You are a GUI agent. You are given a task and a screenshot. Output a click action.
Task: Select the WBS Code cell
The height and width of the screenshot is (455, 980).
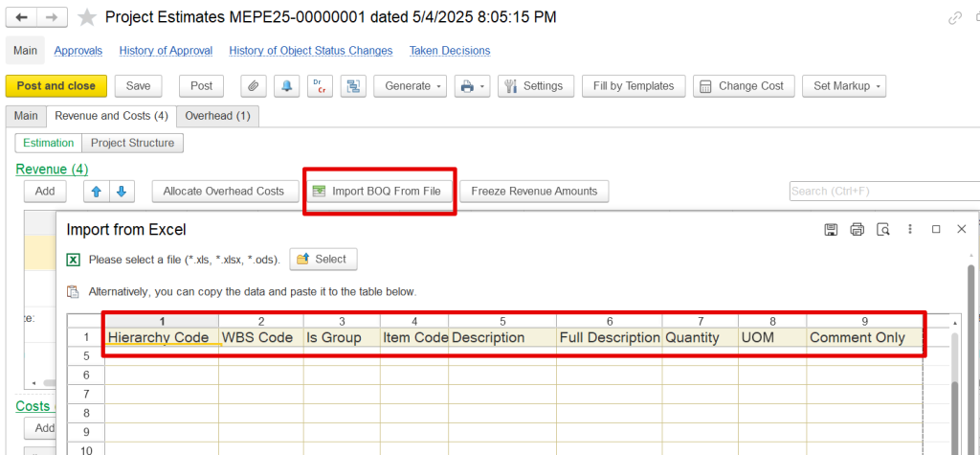coord(261,337)
